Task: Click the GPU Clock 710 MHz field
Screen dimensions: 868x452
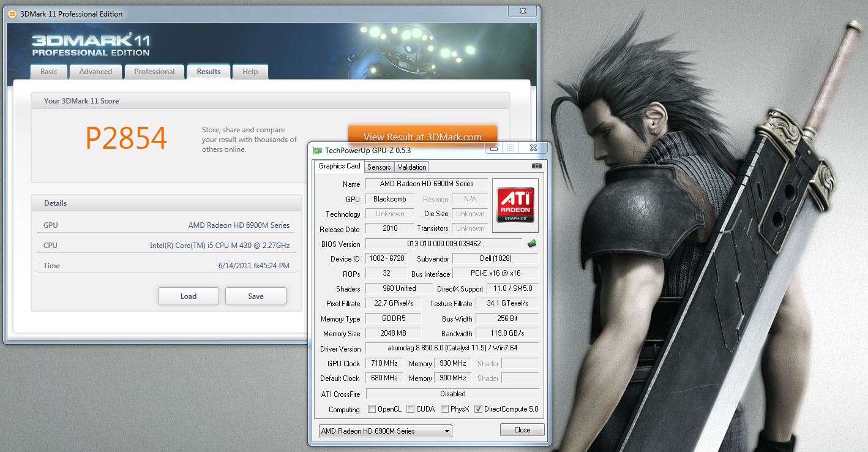Action: coord(384,363)
